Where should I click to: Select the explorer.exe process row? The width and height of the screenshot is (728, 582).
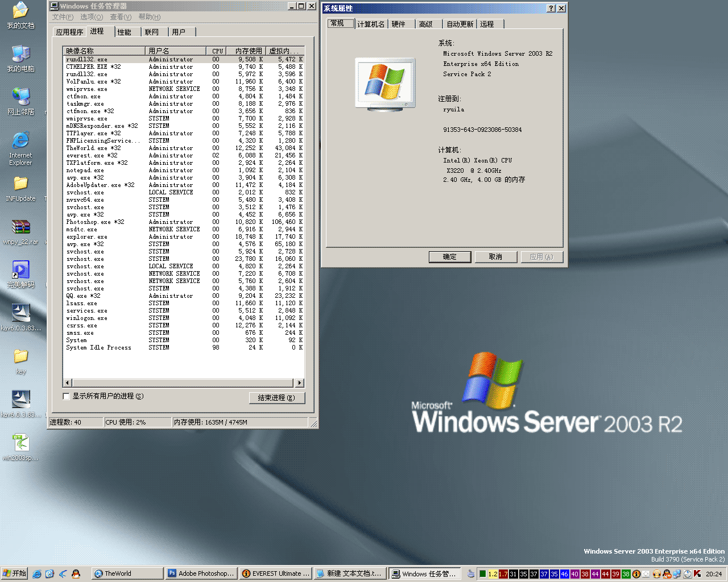coord(184,237)
